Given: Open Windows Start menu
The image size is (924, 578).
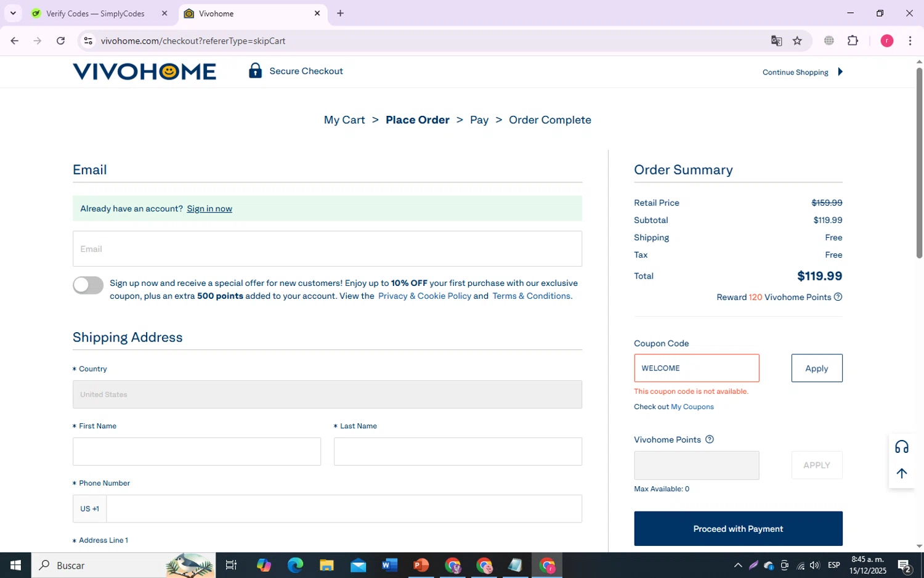Looking at the screenshot, I should click(15, 565).
